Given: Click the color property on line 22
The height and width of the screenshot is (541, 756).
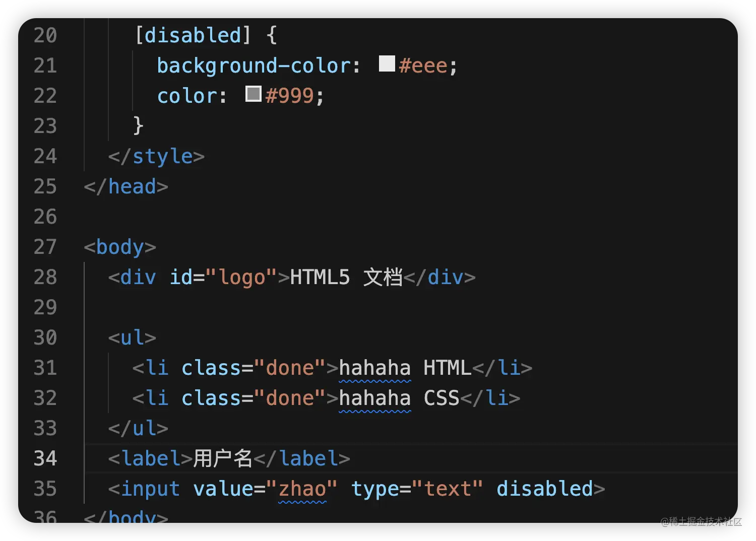Looking at the screenshot, I should [x=186, y=96].
